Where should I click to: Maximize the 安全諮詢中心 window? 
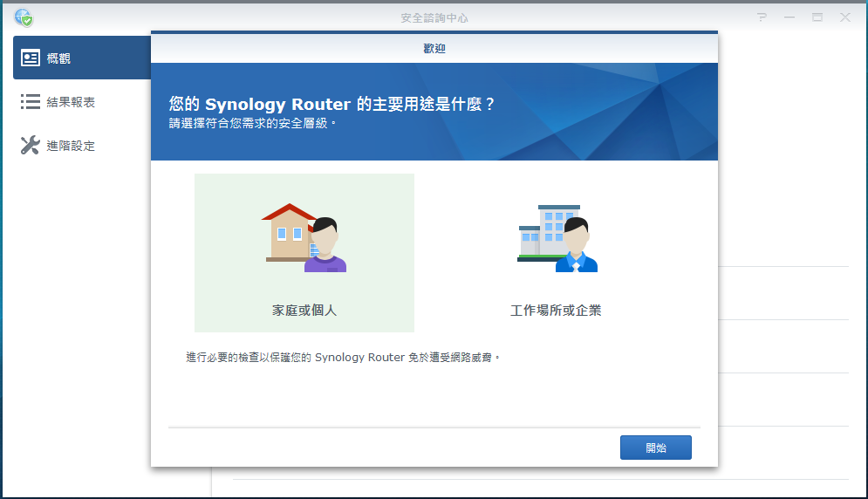tap(817, 17)
